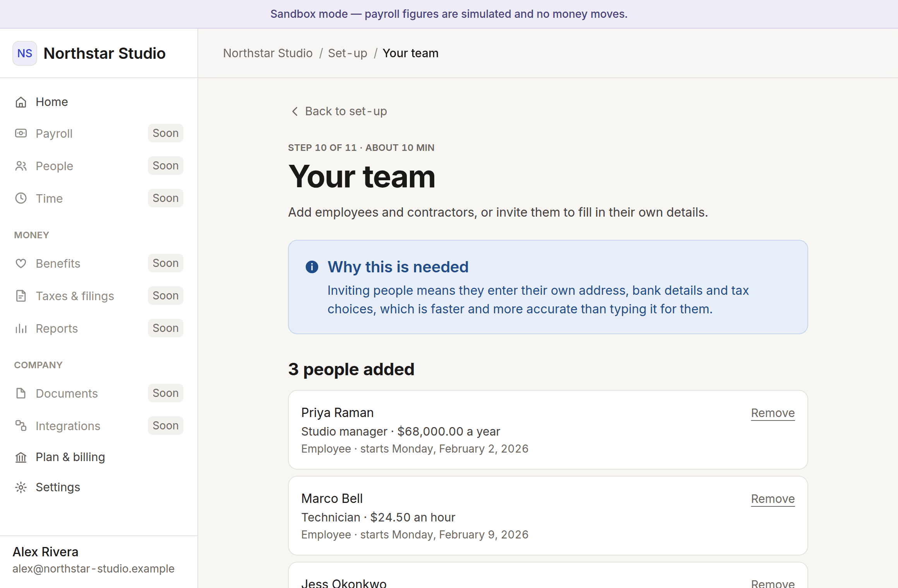Click the Settings gear icon

pyautogui.click(x=21, y=487)
